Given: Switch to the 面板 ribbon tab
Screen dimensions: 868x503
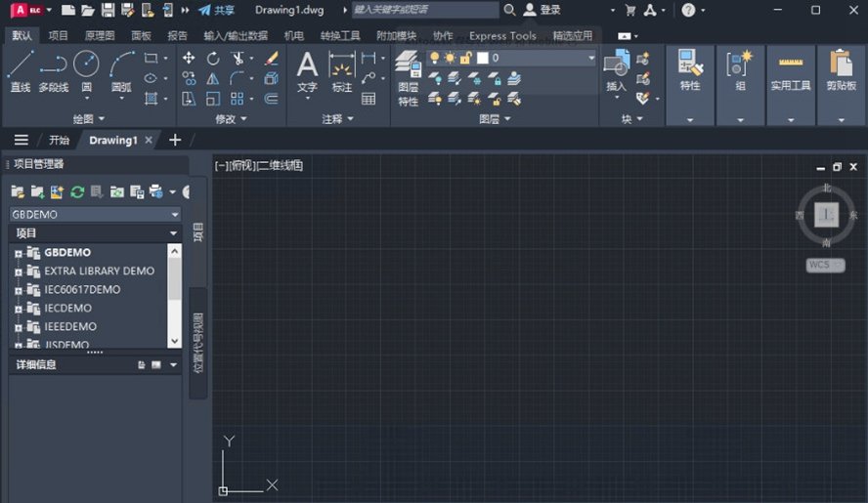Looking at the screenshot, I should click(x=141, y=36).
